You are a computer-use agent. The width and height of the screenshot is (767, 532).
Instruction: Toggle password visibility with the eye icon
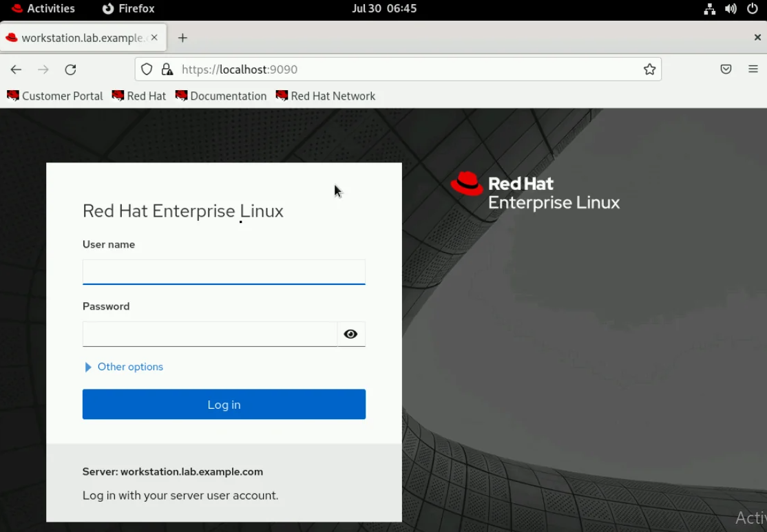click(x=350, y=334)
